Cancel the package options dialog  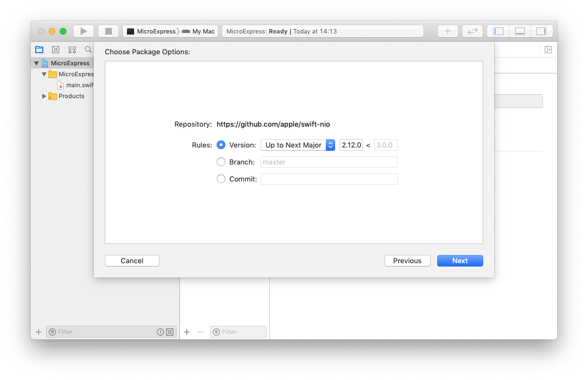coord(132,261)
